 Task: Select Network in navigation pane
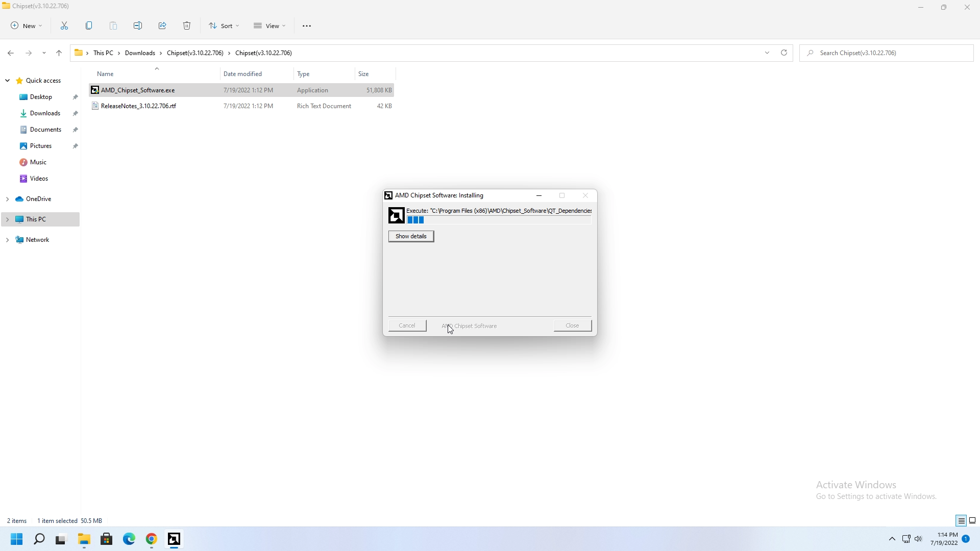[x=37, y=240]
